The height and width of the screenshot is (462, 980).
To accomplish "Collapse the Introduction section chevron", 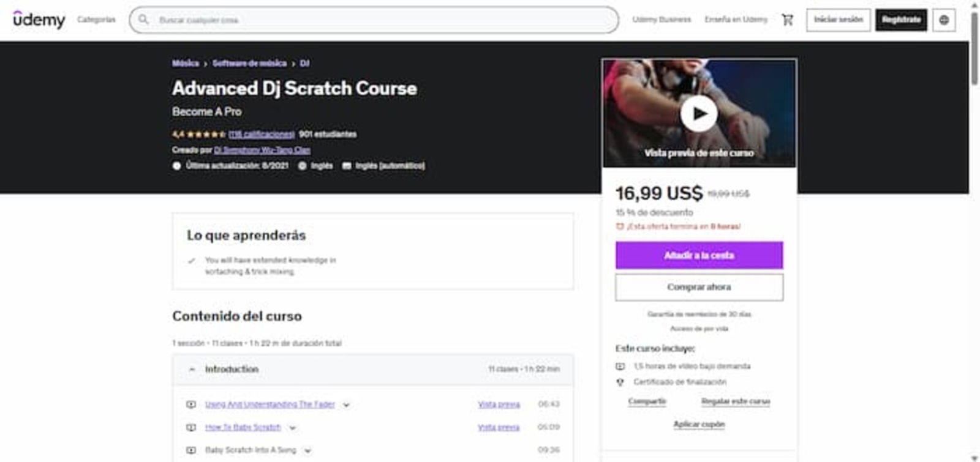I will click(x=192, y=370).
